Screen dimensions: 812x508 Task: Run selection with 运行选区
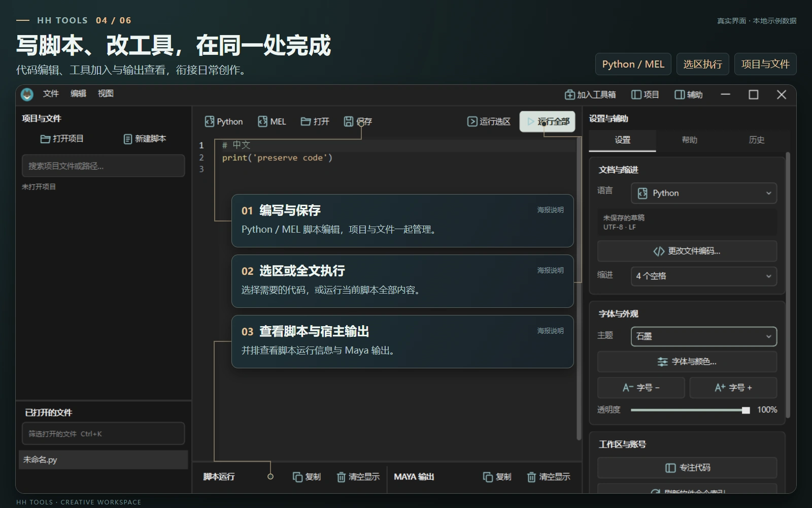[x=489, y=121]
